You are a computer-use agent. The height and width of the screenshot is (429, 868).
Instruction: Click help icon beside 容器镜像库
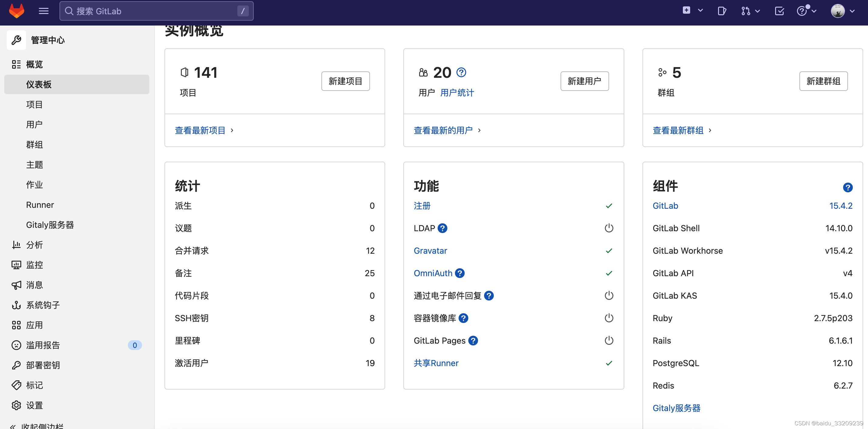coord(463,318)
